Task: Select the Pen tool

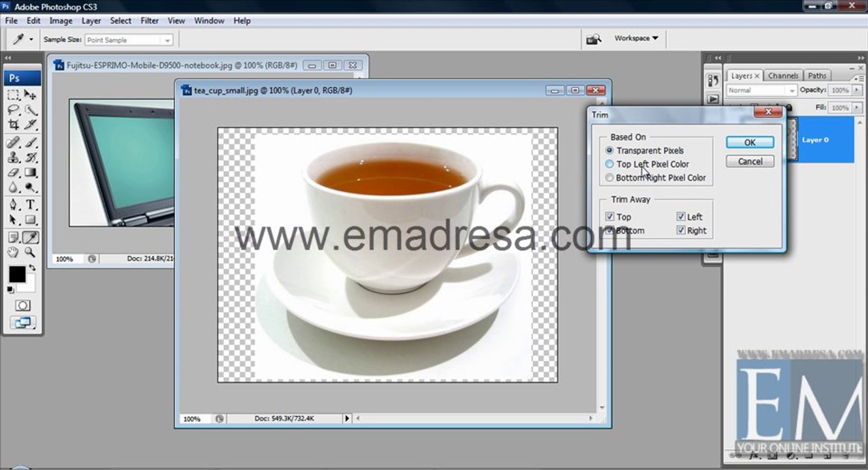Action: (x=13, y=205)
